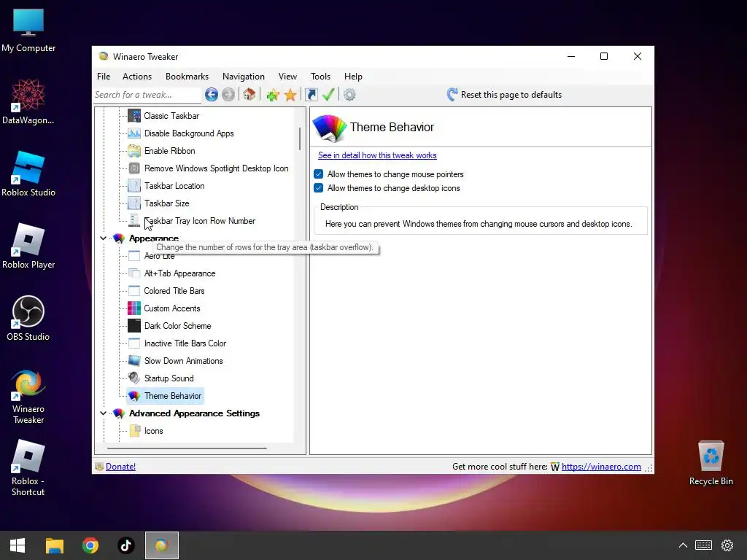Open the Winaero Tweaker desktop shortcut

click(28, 396)
